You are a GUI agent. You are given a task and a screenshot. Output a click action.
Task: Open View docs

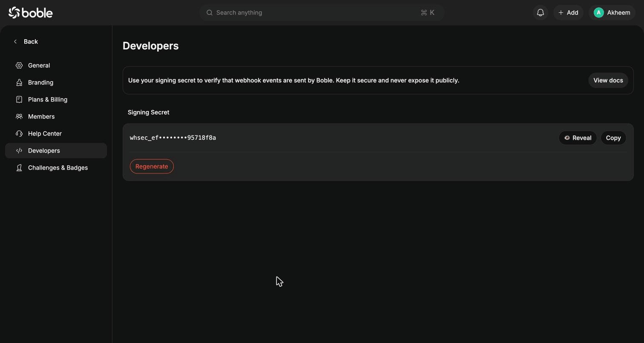pyautogui.click(x=608, y=80)
